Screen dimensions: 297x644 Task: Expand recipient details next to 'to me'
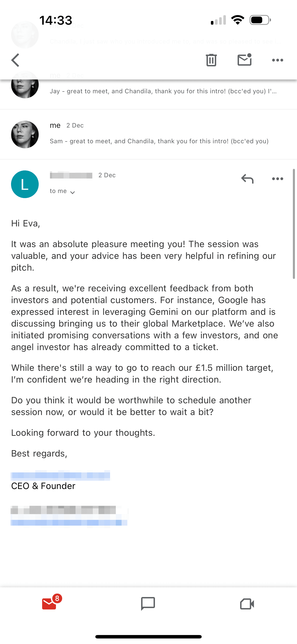73,192
